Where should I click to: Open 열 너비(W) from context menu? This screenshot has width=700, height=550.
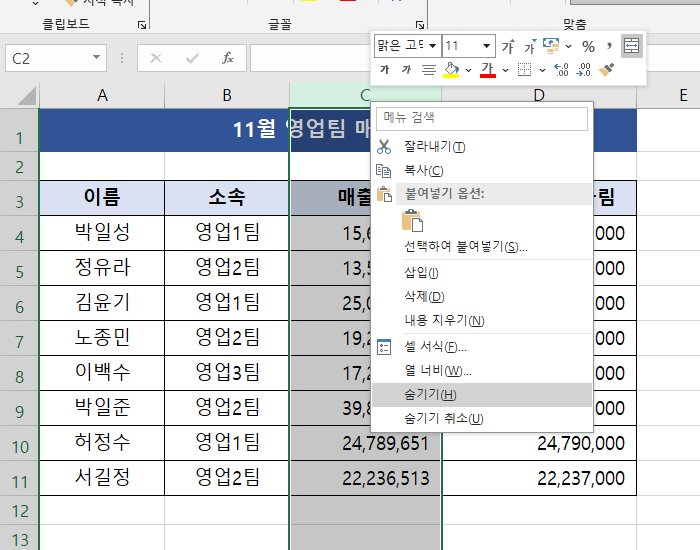pos(482,371)
